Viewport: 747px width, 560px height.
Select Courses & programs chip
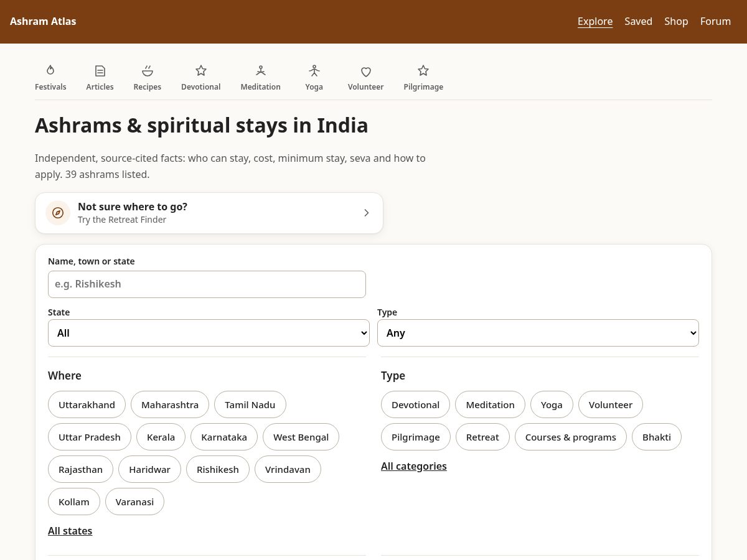[571, 437]
